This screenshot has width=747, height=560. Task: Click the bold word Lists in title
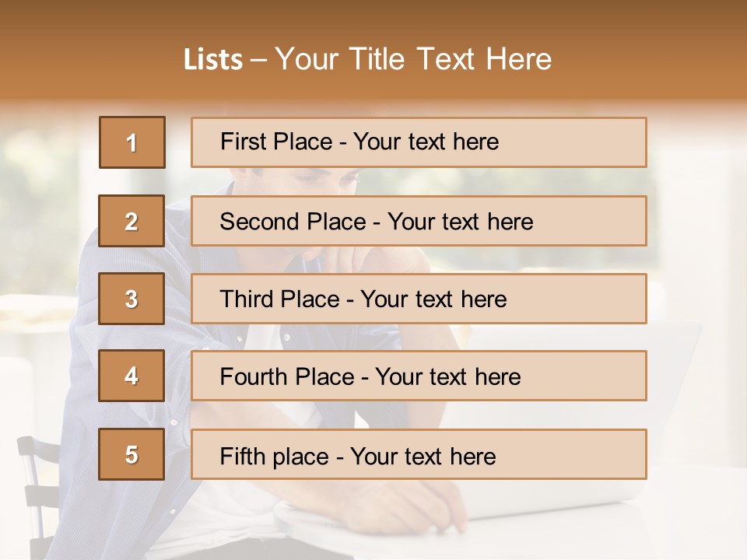[x=213, y=59]
